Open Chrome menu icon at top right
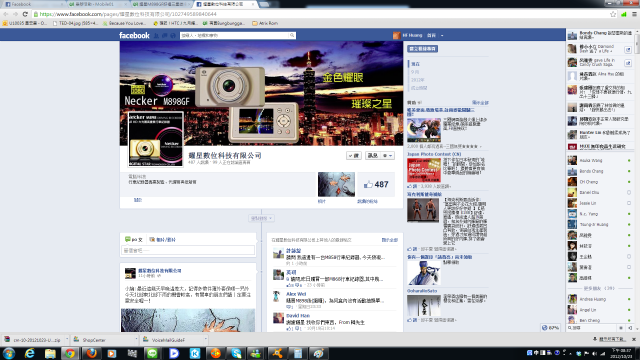The image size is (640, 360). 634,14
